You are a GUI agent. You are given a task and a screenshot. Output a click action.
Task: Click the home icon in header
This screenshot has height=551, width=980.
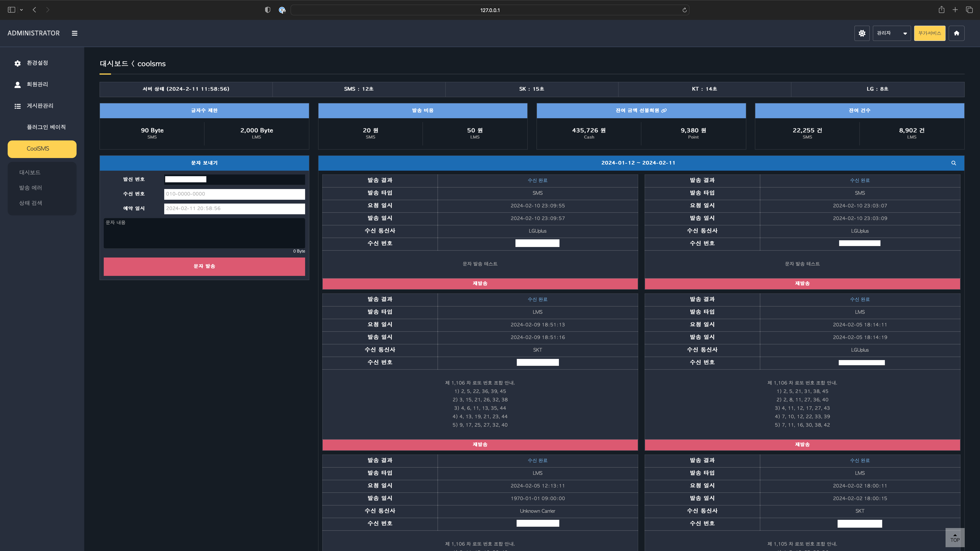click(x=956, y=33)
